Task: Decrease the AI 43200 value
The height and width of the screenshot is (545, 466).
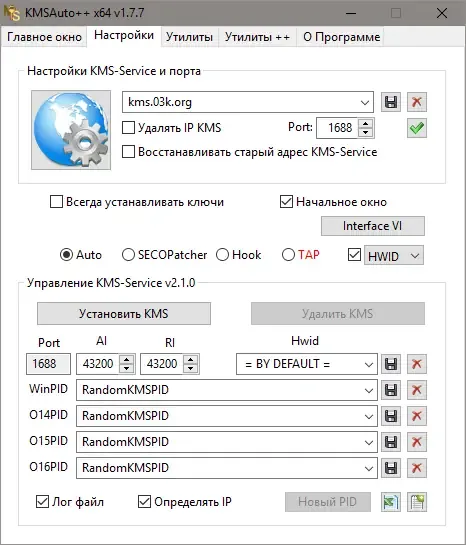Action: pos(127,368)
